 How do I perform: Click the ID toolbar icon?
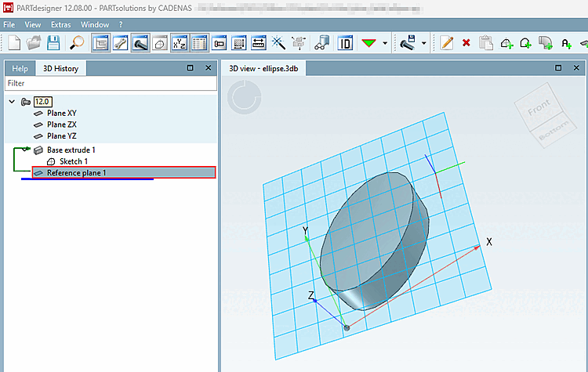coord(345,43)
